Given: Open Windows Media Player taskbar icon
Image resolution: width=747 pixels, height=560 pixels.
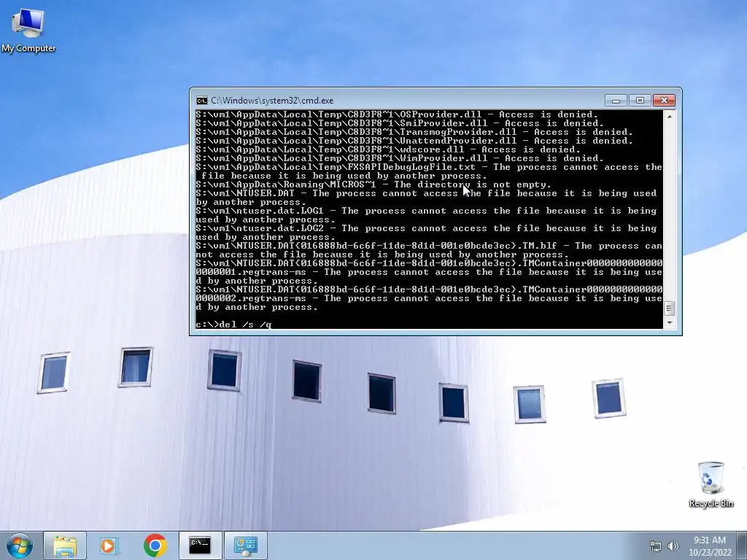Looking at the screenshot, I should (x=109, y=545).
